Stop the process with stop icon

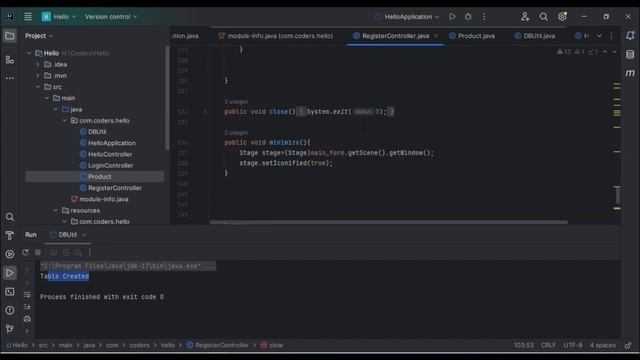38,252
